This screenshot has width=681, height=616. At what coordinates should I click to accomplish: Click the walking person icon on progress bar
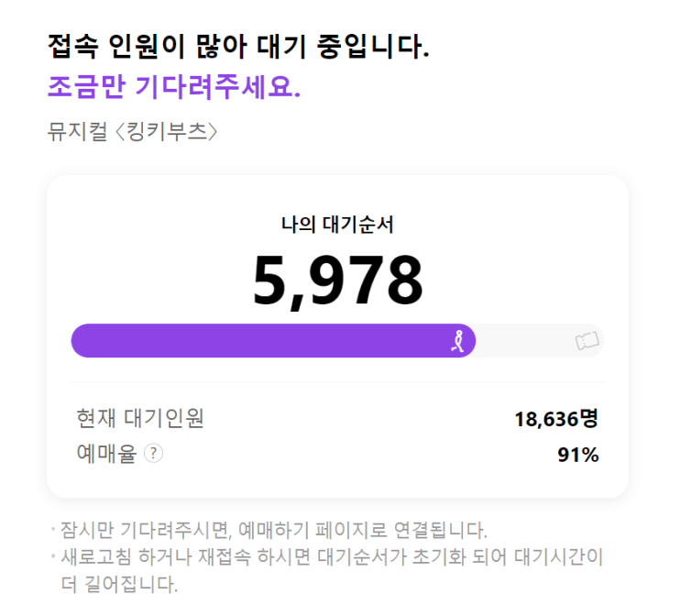[x=458, y=341]
